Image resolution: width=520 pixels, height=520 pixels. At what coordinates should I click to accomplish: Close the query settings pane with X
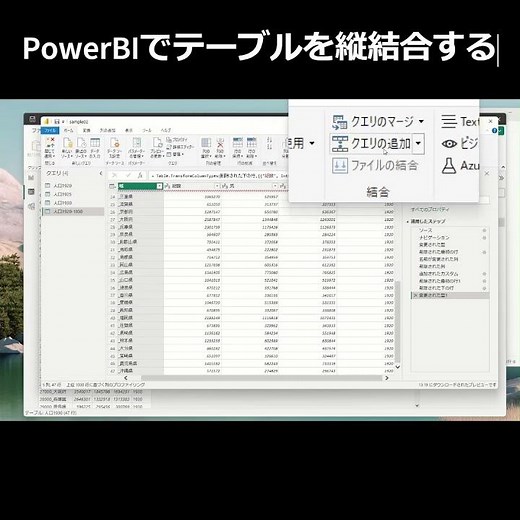487,173
